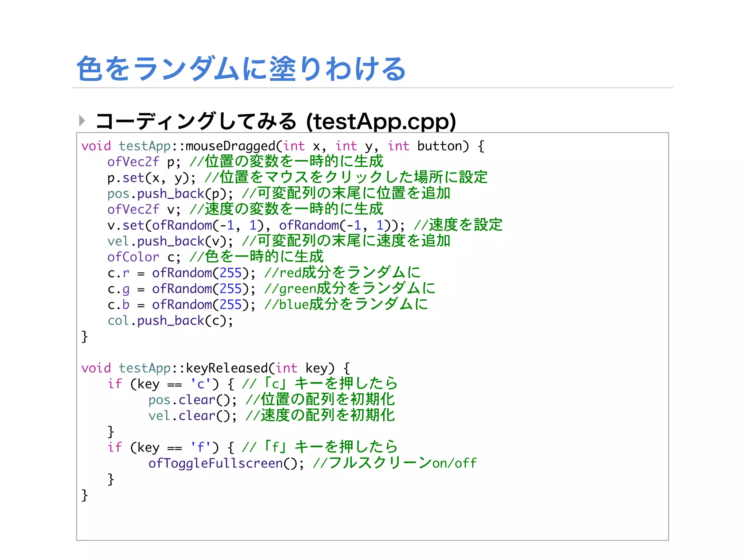Click the line v.set(ofRandom(-1, 1)...
This screenshot has width=747, height=560.
click(305, 225)
